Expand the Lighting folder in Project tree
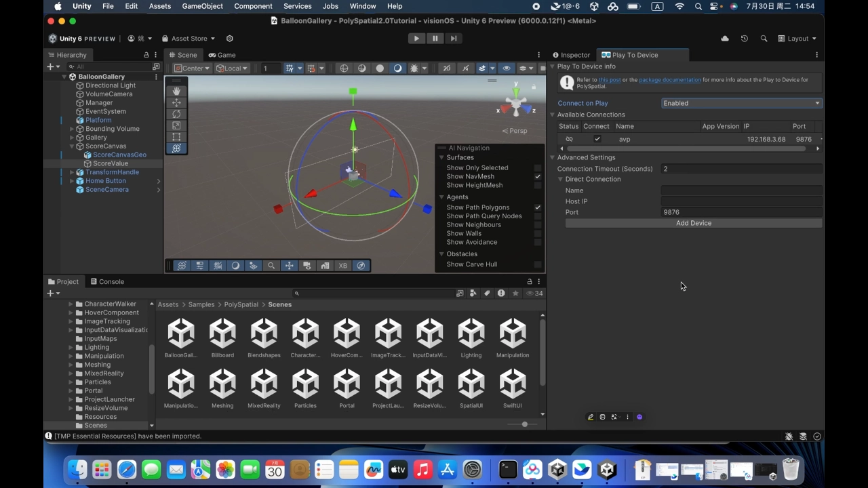 (x=71, y=347)
